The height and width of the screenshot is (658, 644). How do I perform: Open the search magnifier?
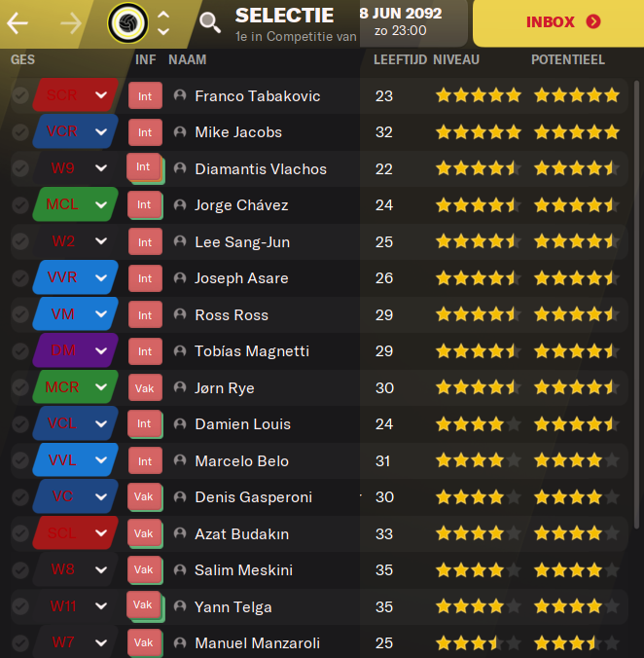(x=209, y=22)
